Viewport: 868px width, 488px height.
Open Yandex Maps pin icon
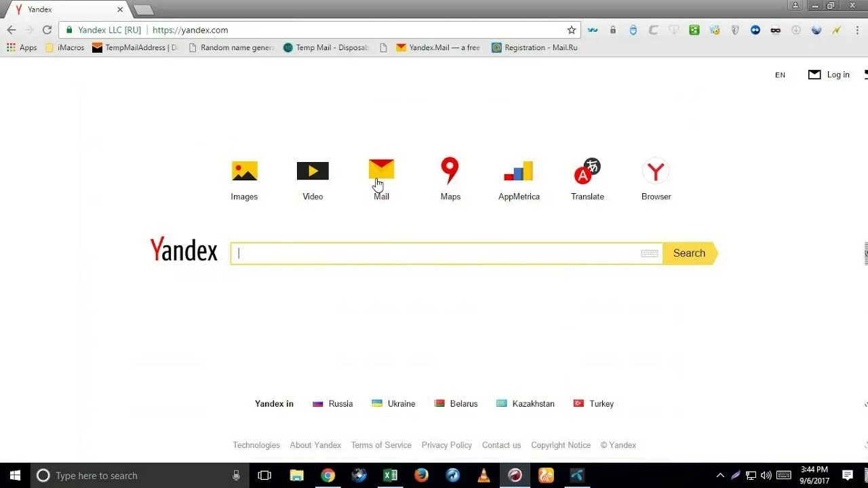pos(450,171)
